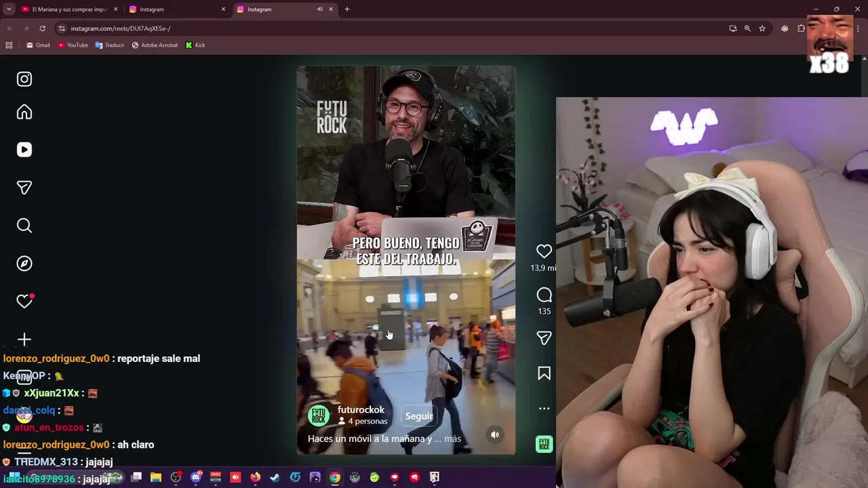Open the tab search dropdown arrow

9,9
